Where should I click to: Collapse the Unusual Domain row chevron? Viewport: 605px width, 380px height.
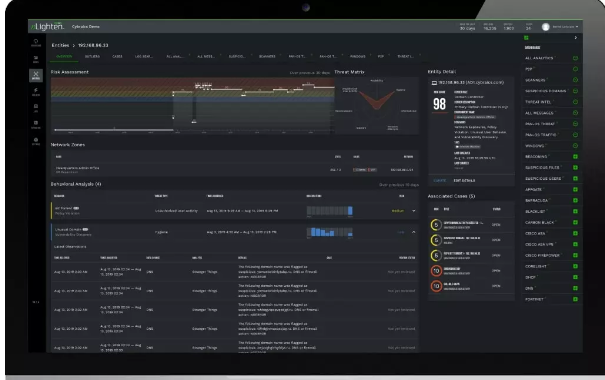414,232
